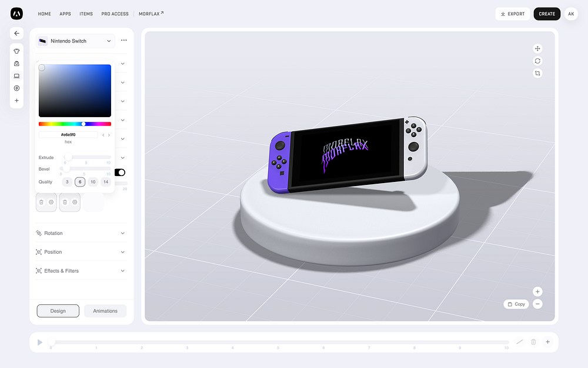
Task: Click the rainbow hue slider
Action: point(75,124)
